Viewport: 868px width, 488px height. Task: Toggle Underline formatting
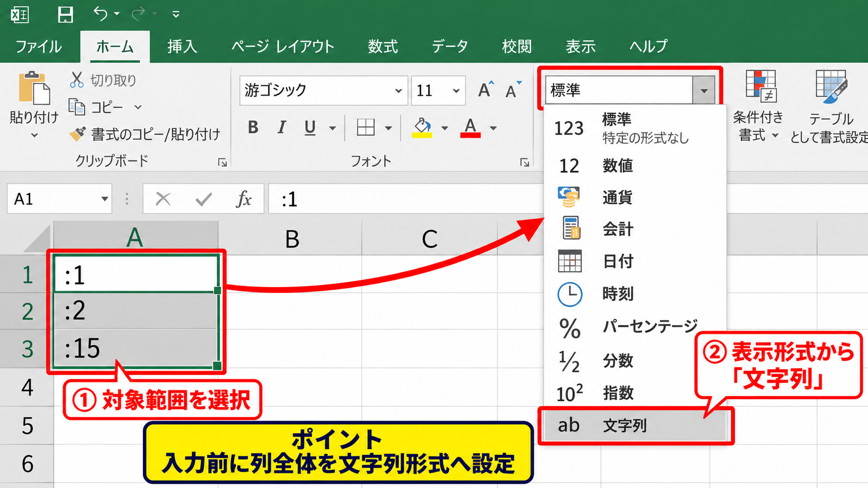310,127
